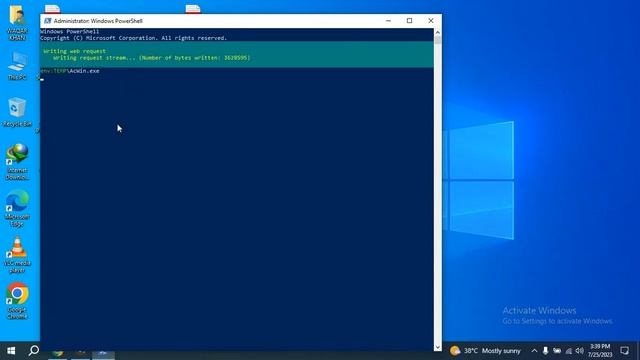Click the Acmin.exe command line text
Image resolution: width=640 pixels, height=360 pixels.
(70, 71)
